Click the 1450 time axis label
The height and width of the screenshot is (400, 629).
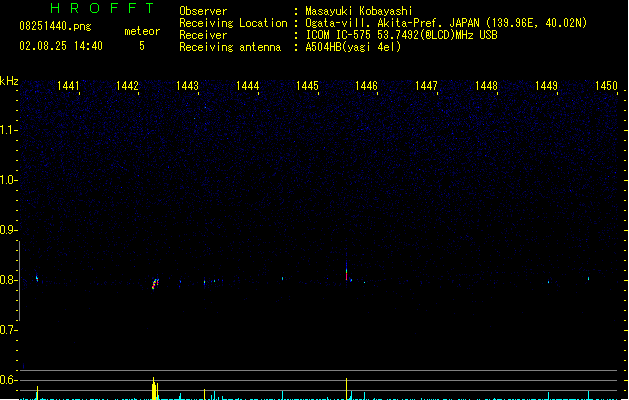tap(606, 86)
